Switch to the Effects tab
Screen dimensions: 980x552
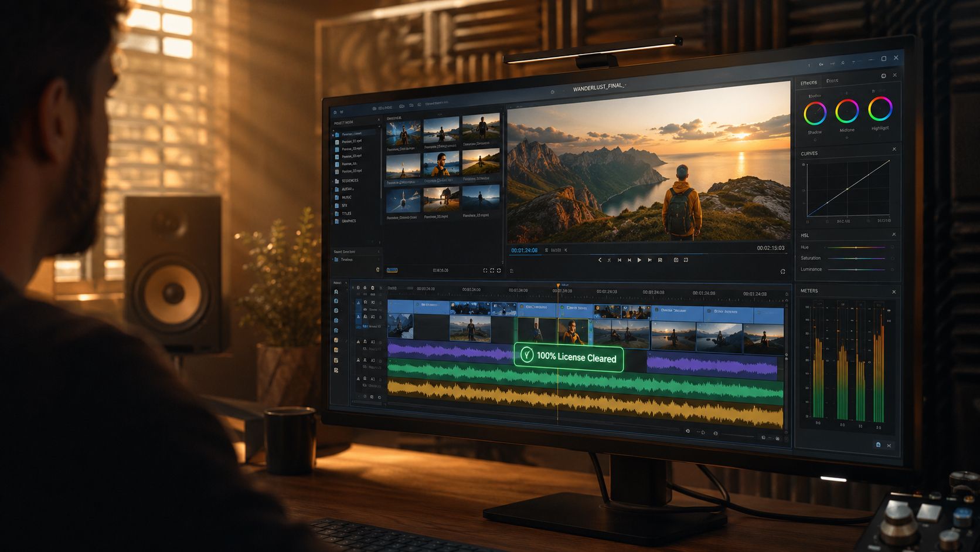(809, 83)
